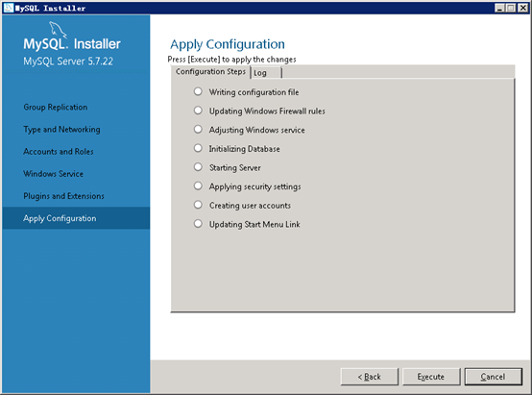Switch to the Configuration Steps tab
Image resolution: width=532 pixels, height=395 pixels.
[210, 72]
